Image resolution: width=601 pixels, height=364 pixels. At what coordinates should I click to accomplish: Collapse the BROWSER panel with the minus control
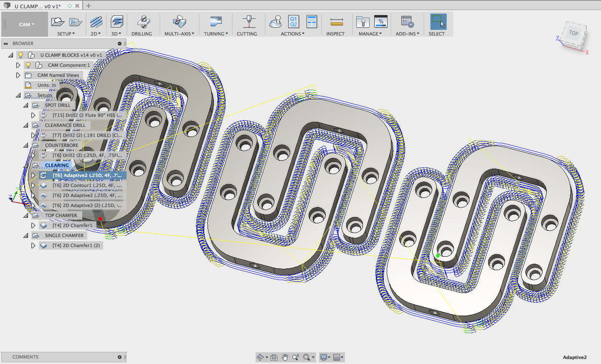tap(119, 43)
